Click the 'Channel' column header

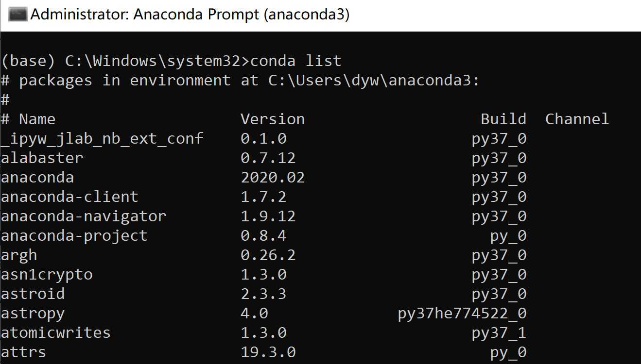tap(577, 119)
